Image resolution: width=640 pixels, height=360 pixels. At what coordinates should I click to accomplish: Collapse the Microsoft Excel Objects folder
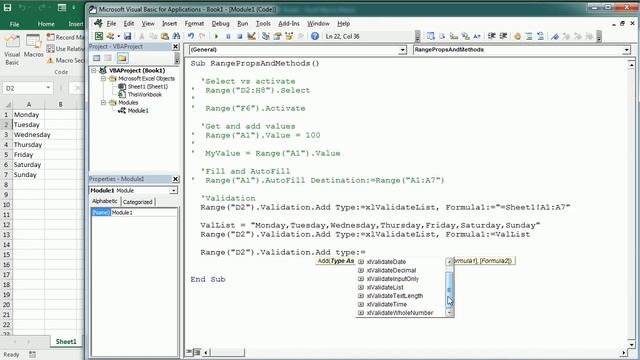point(103,78)
